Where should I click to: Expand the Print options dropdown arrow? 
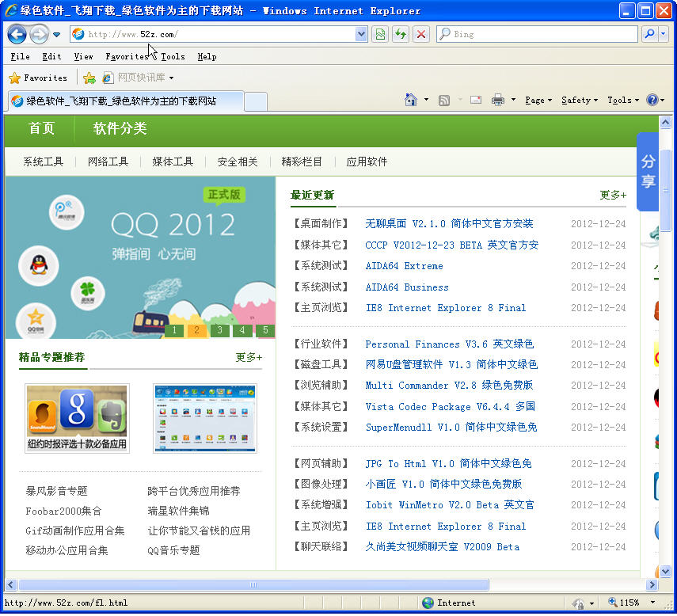click(513, 100)
